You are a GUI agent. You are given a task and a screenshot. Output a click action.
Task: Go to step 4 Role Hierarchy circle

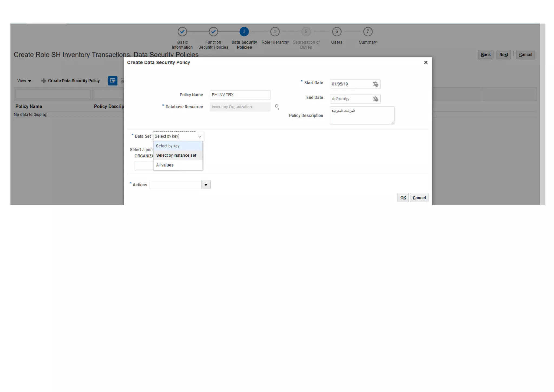[x=275, y=32]
